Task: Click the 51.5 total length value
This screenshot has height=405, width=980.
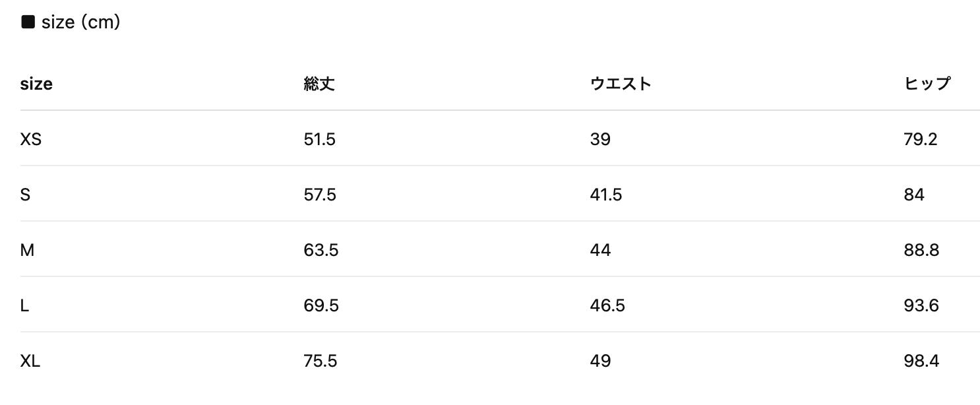Action: click(319, 139)
